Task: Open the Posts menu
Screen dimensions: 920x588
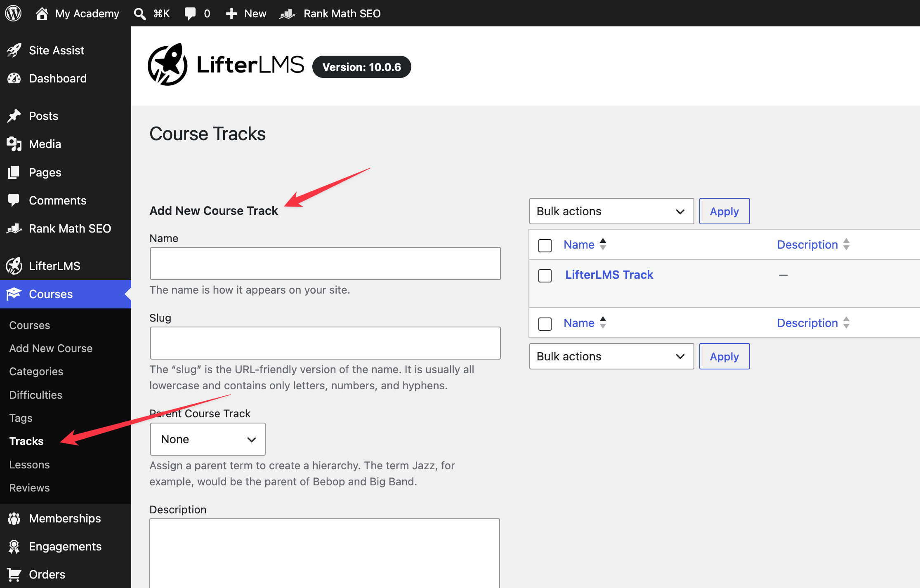Action: (66, 116)
